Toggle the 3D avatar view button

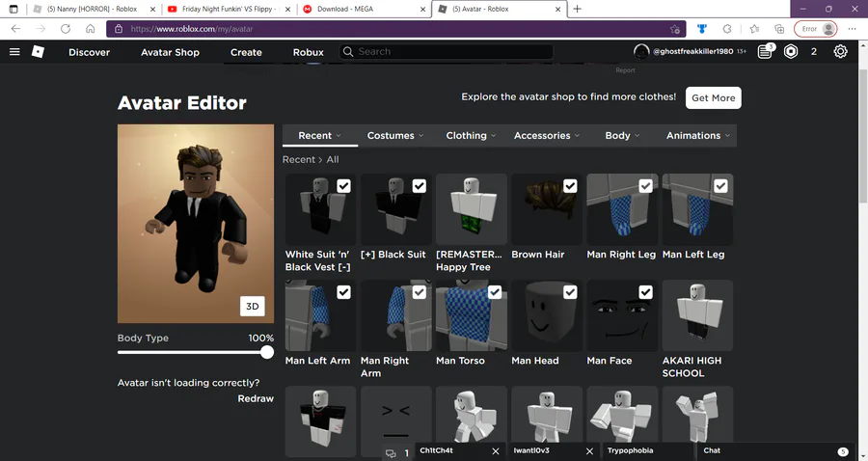coord(252,306)
